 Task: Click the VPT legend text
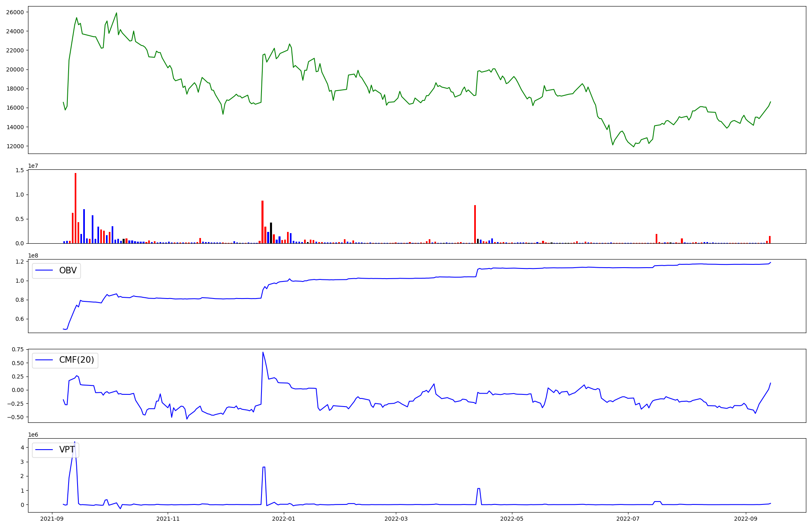tap(67, 450)
